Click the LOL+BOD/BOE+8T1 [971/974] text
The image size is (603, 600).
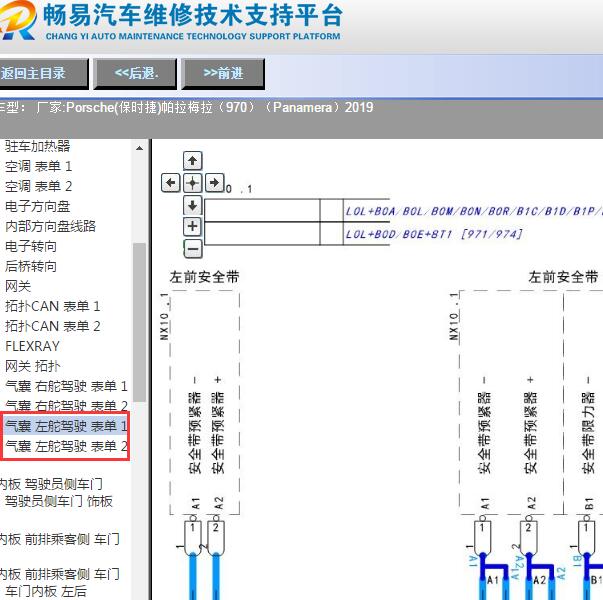[x=434, y=234]
